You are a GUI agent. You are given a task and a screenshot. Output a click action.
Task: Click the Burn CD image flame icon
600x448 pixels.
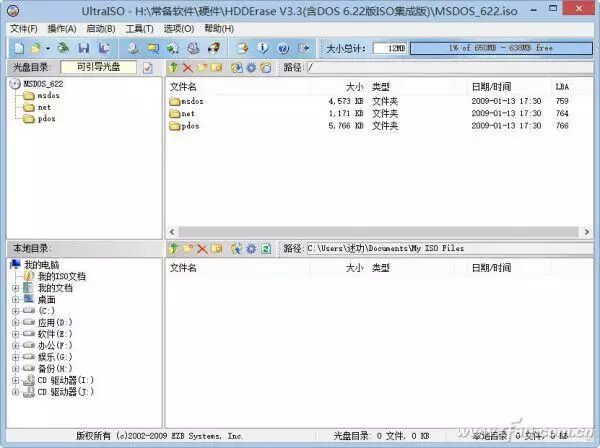pos(214,48)
